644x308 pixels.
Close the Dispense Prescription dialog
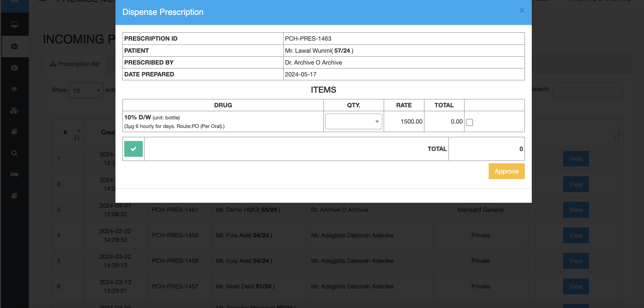click(x=522, y=11)
